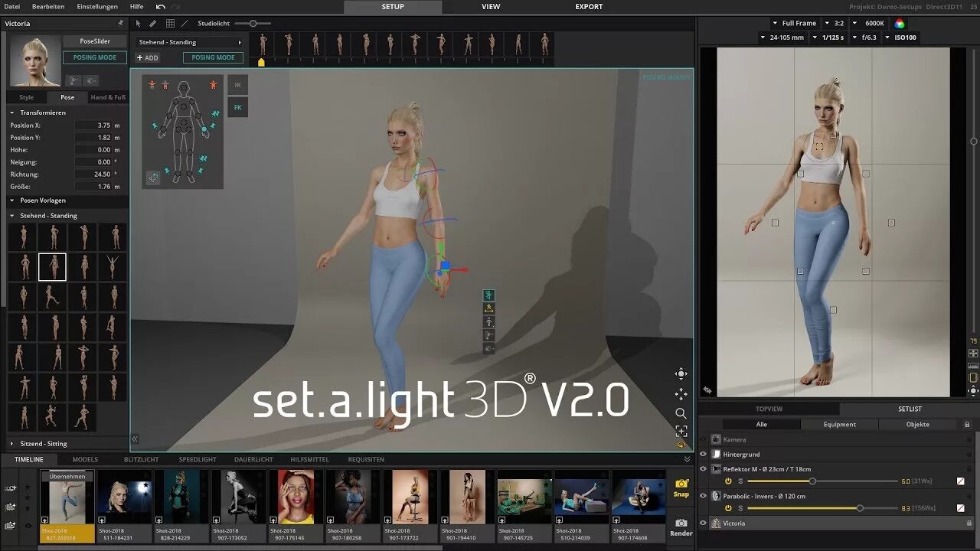Toggle the grid overlay icon

point(170,24)
